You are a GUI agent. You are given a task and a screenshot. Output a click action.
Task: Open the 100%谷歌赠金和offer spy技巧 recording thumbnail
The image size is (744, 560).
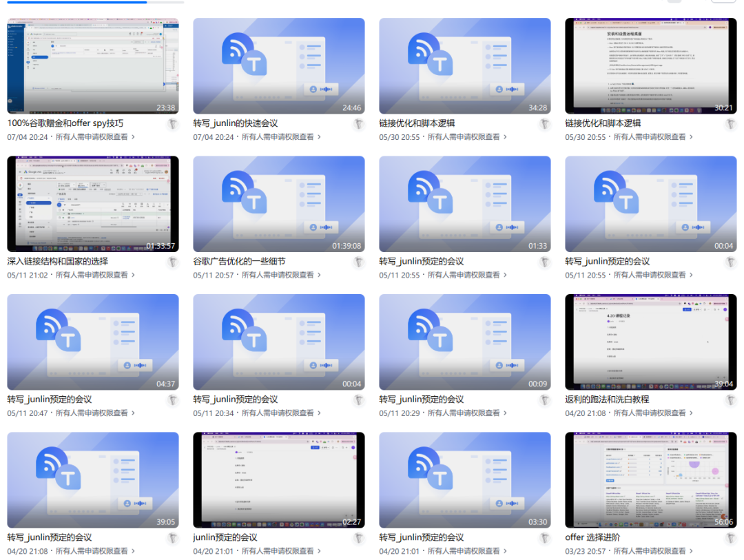click(93, 66)
